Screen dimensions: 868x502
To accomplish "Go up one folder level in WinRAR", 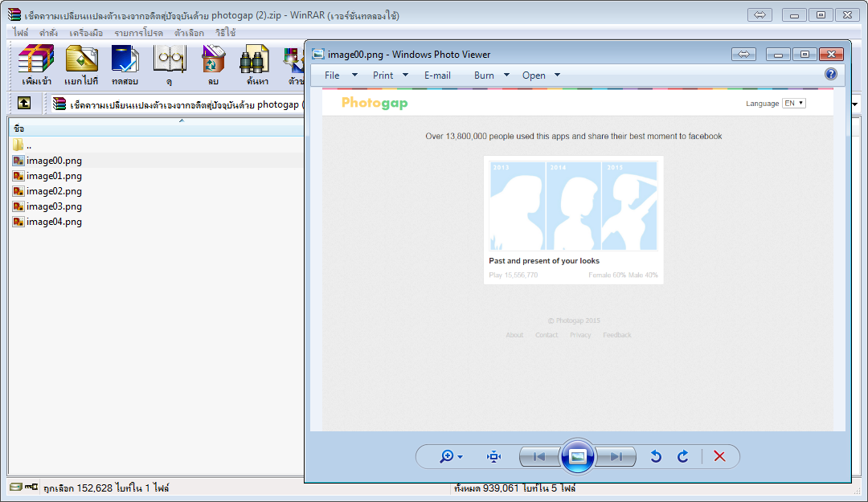I will [x=24, y=103].
